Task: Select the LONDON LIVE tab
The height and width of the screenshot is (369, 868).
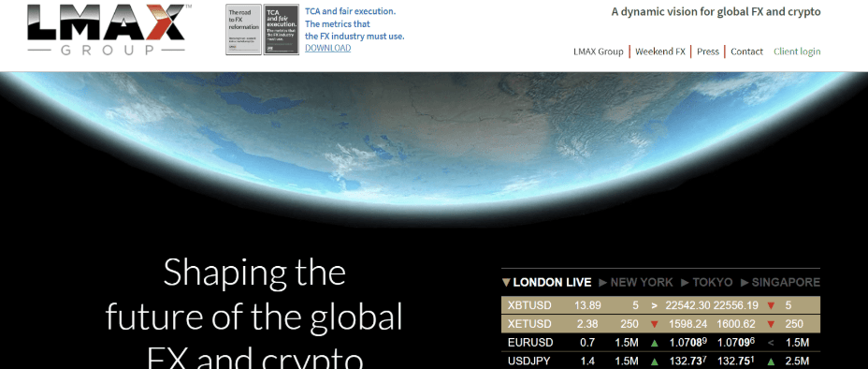Action: 552,283
